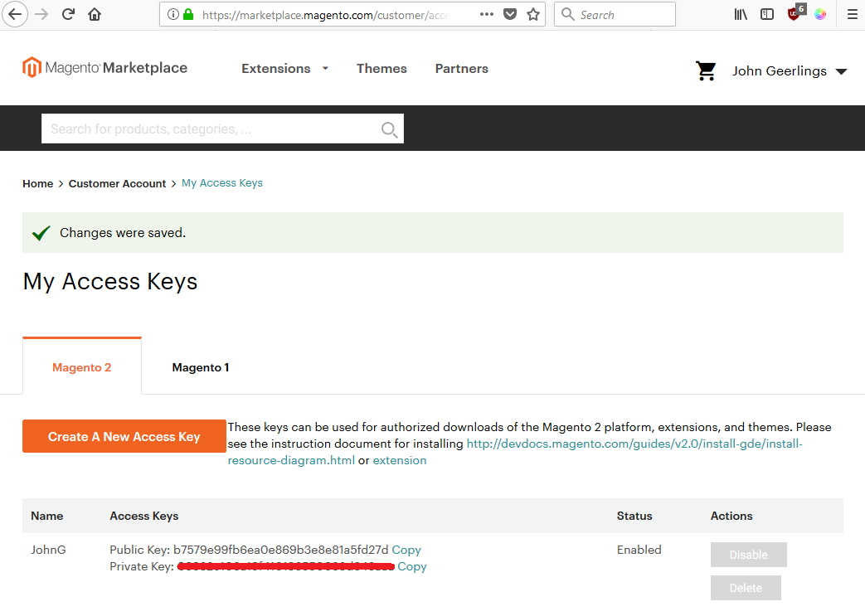Select the Magento 2 tab
865x616 pixels.
(81, 367)
